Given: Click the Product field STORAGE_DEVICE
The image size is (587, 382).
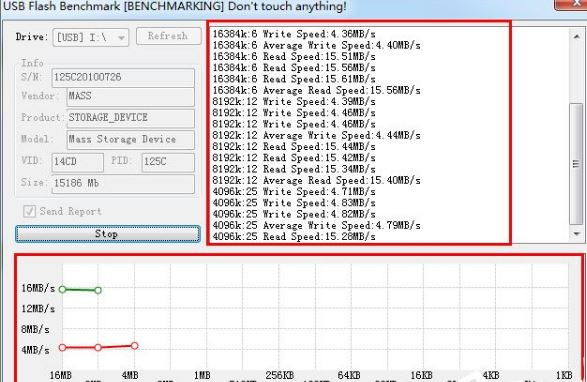Looking at the screenshot, I should (130, 118).
